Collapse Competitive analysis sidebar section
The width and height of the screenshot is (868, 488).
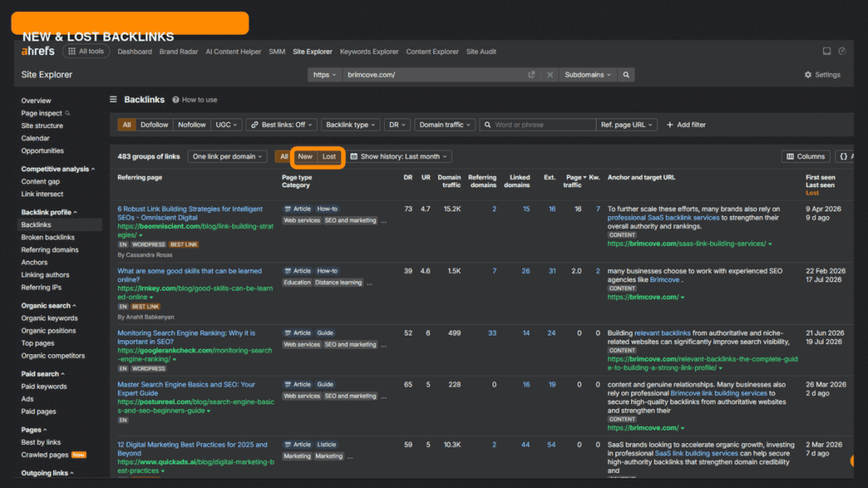coord(58,169)
